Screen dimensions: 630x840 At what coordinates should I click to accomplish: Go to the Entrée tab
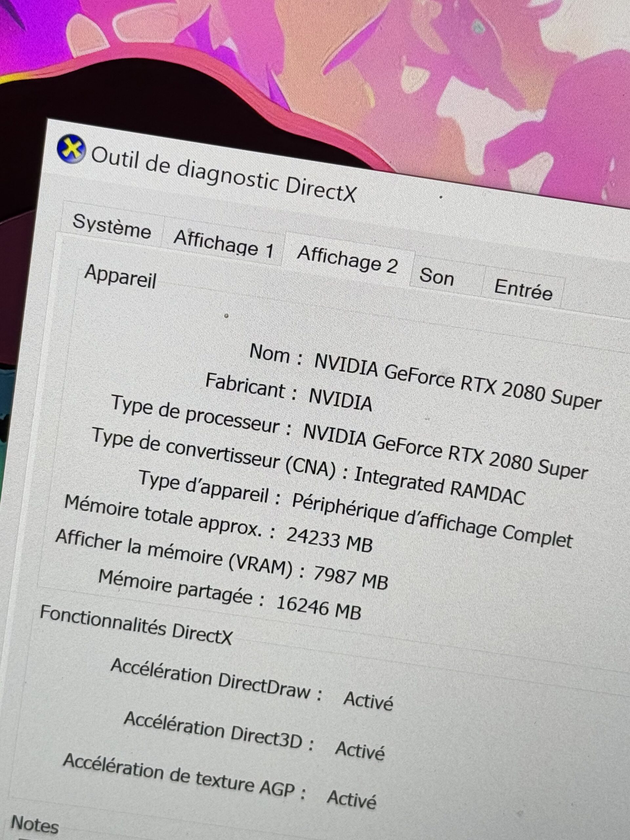[x=523, y=290]
